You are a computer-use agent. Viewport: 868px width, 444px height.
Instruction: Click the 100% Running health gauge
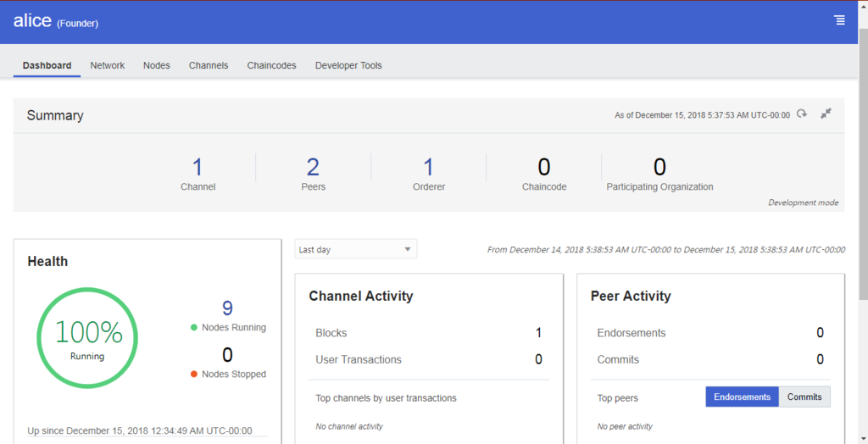click(x=87, y=338)
